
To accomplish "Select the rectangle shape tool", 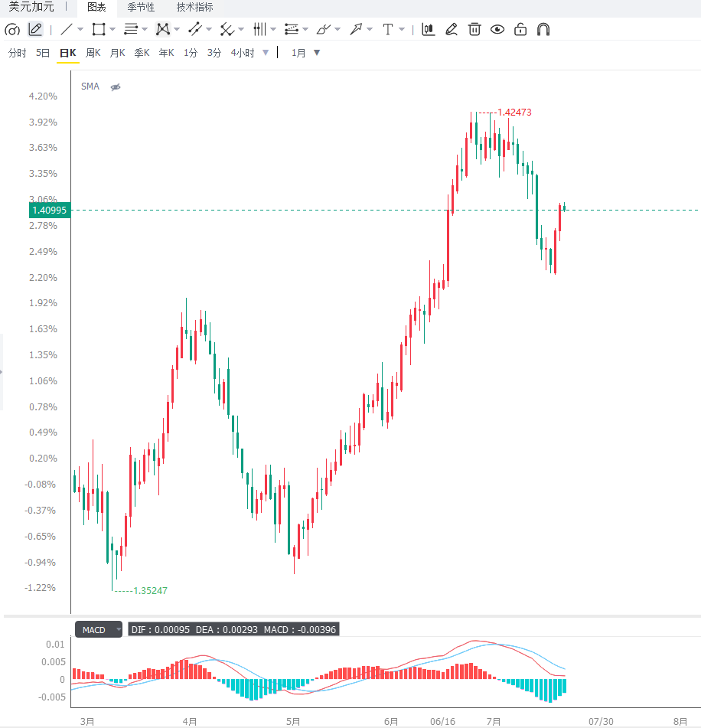I will click(x=99, y=30).
